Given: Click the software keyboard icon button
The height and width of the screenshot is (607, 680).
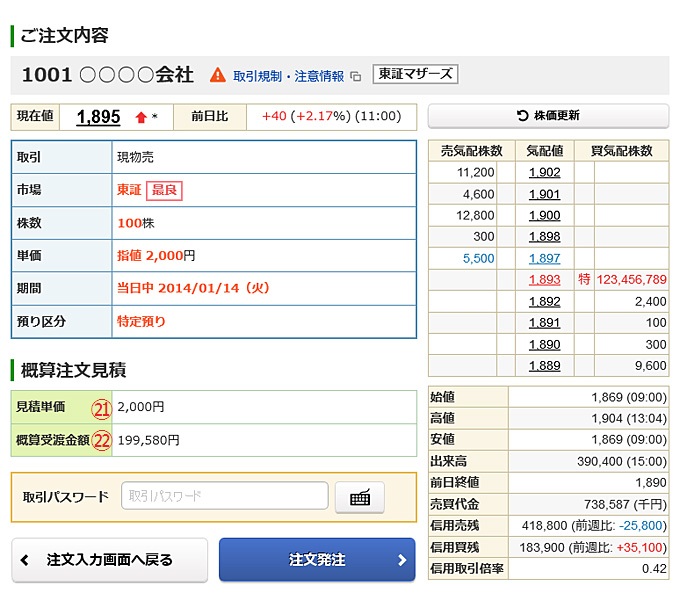Looking at the screenshot, I should click(360, 497).
